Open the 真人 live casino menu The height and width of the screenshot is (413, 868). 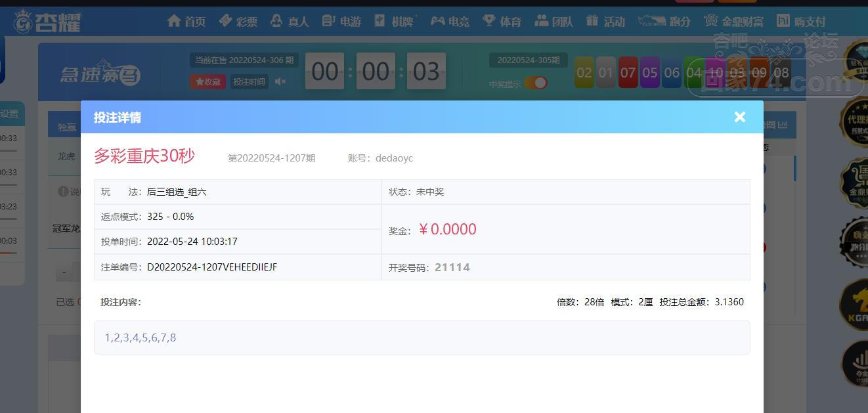click(290, 21)
